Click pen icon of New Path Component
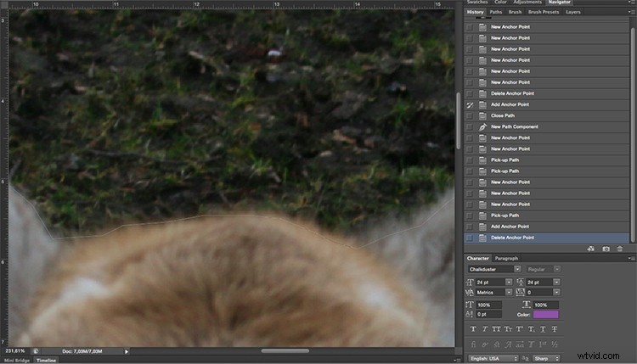This screenshot has width=637, height=364. [x=482, y=127]
